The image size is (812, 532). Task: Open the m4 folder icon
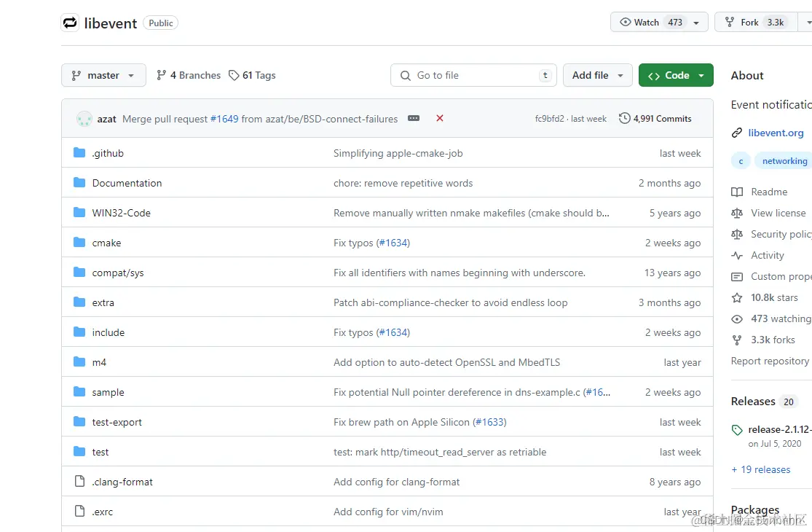pyautogui.click(x=79, y=362)
